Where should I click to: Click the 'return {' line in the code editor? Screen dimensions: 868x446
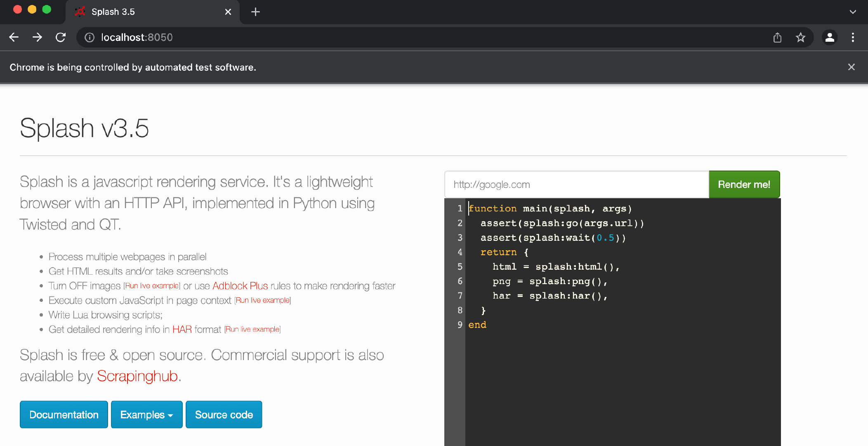pyautogui.click(x=505, y=252)
